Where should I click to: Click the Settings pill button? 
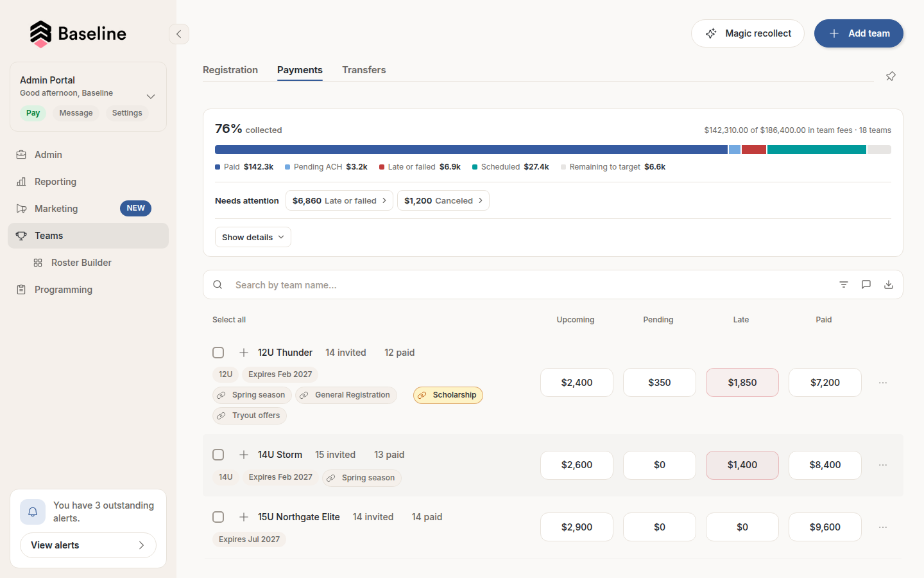[x=127, y=113]
